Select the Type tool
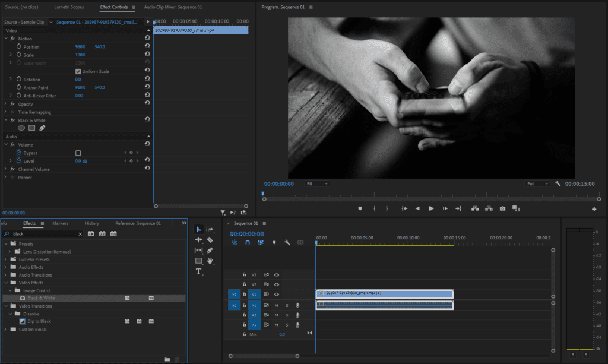 tap(198, 271)
